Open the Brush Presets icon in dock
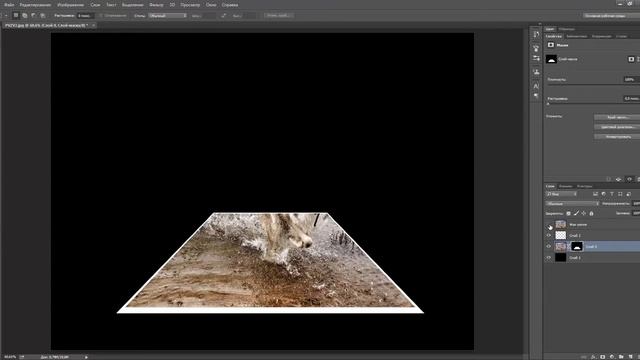The height and width of the screenshot is (360, 640). [x=536, y=48]
